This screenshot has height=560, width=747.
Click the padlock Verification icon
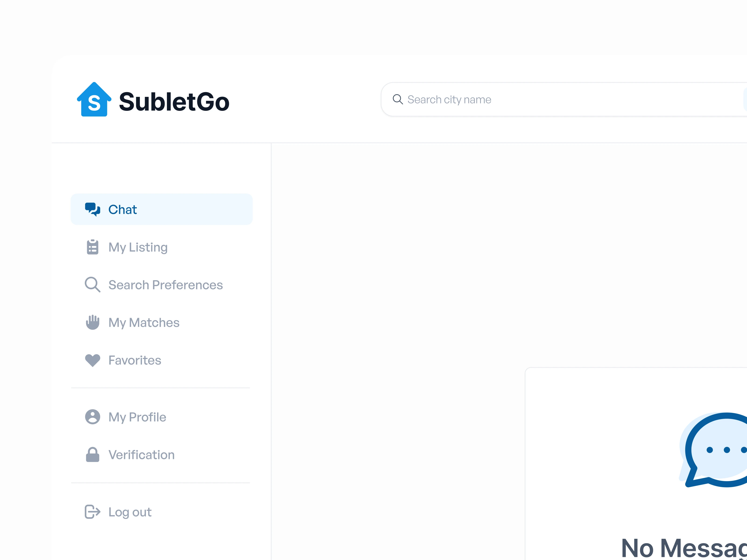92,455
